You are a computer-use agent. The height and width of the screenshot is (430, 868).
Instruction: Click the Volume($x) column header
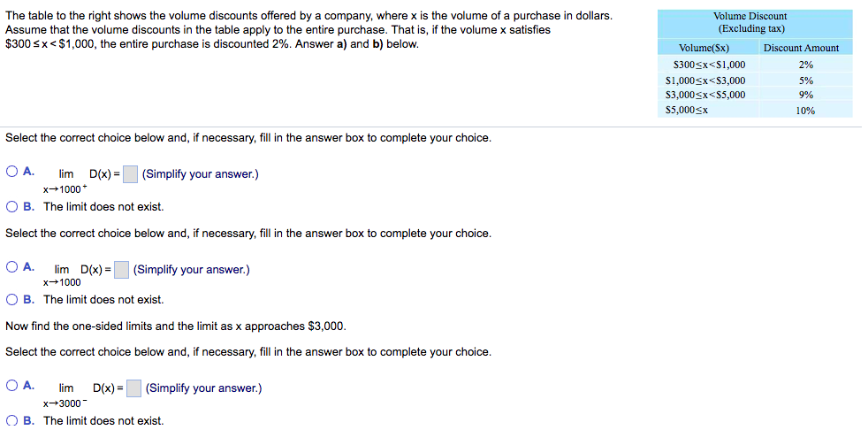704,48
